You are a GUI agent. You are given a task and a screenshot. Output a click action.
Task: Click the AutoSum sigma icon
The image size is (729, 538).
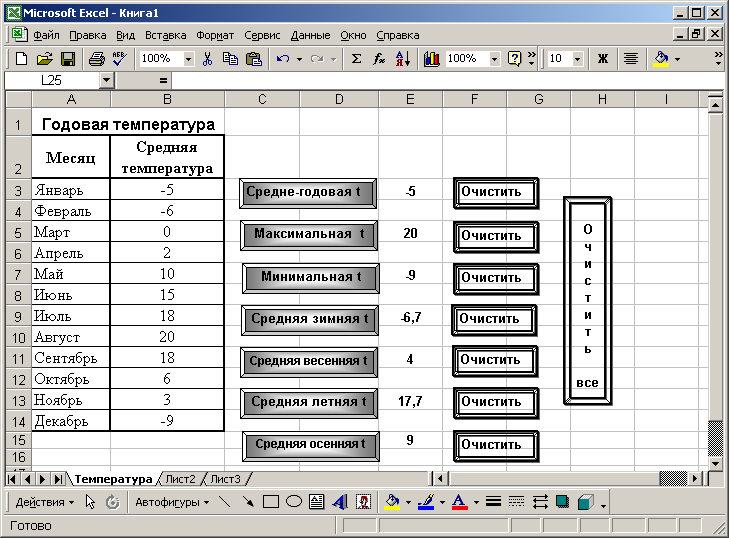coord(356,59)
